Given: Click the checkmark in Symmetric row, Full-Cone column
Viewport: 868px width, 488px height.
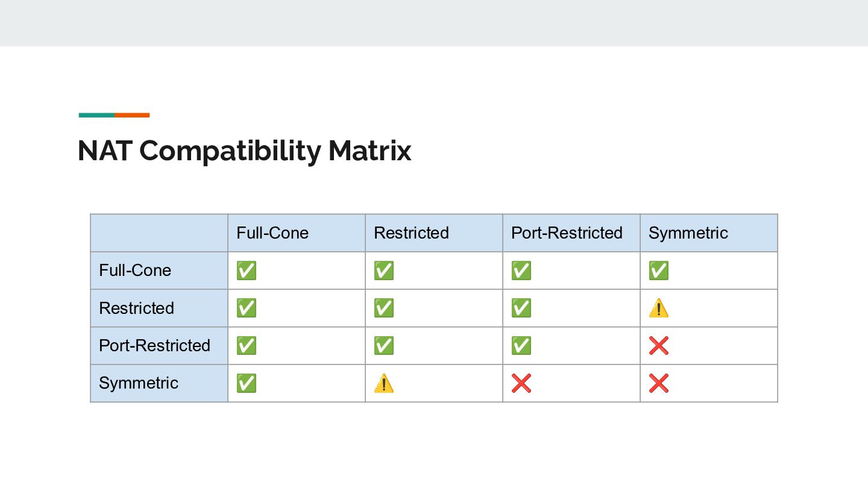Looking at the screenshot, I should pos(246,383).
